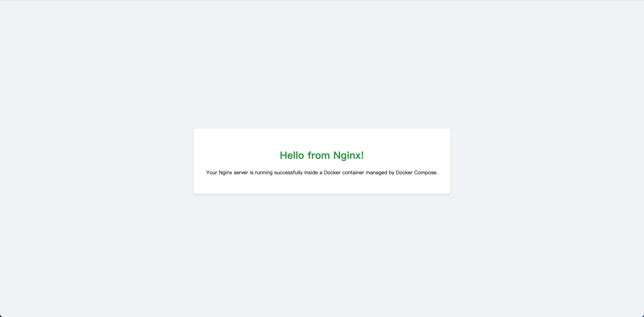Click the 'Hello from Nginx!' green heading
644x317 pixels.
[x=322, y=155]
